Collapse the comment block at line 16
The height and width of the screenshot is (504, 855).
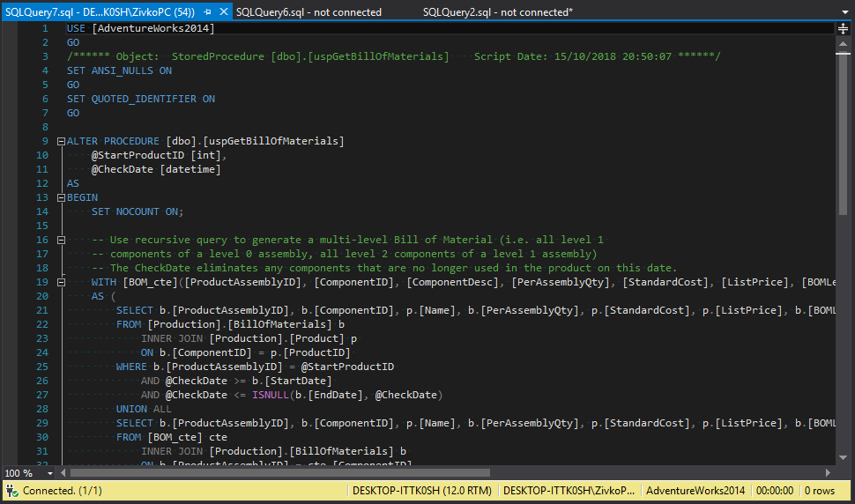[61, 241]
